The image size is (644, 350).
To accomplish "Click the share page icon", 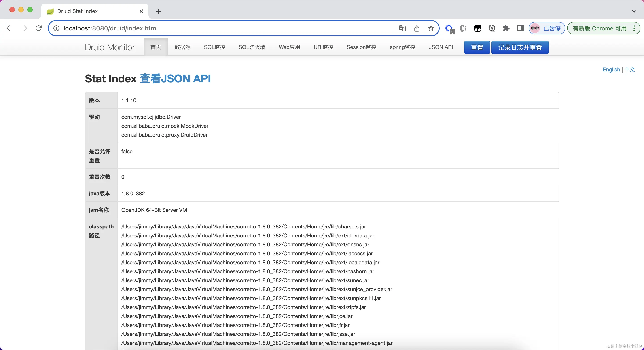I will (x=417, y=28).
